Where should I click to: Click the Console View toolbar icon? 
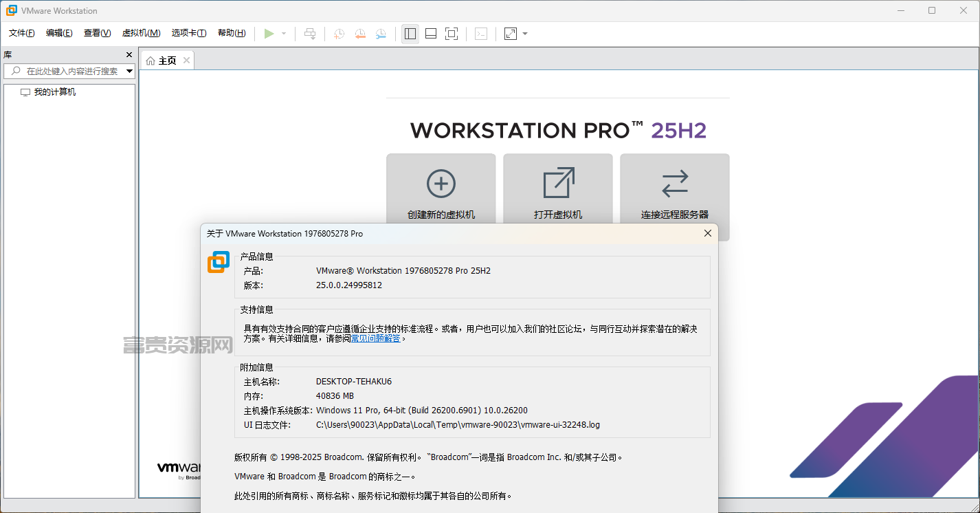(x=481, y=33)
